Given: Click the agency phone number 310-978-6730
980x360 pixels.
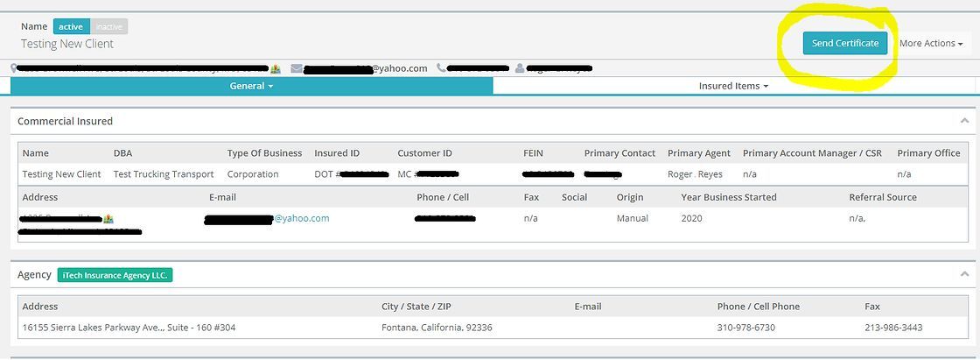Looking at the screenshot, I should tap(746, 328).
